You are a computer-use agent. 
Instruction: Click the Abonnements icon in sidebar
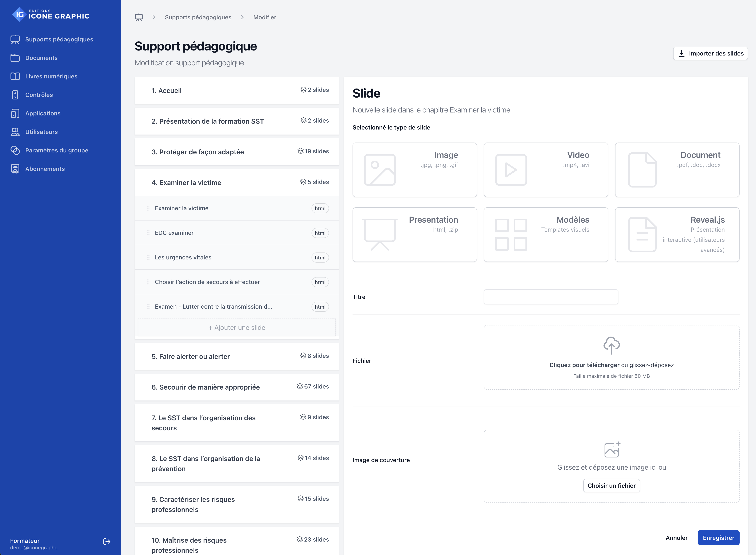click(x=15, y=169)
